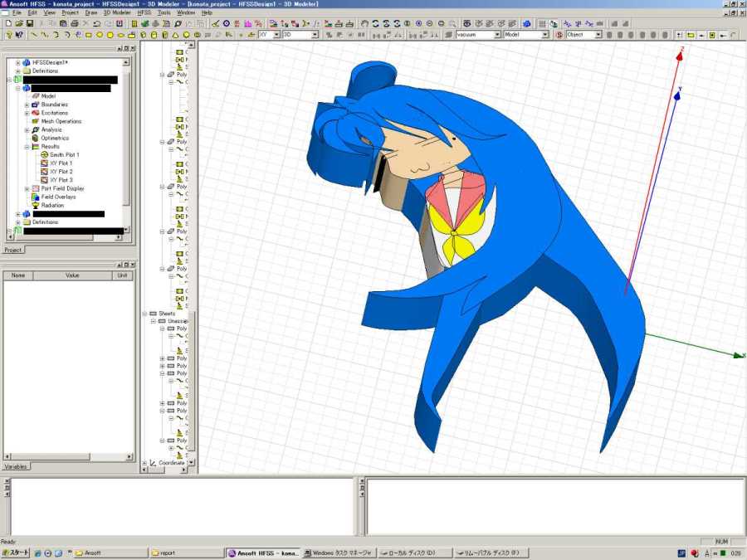The width and height of the screenshot is (747, 560).
Task: Open the 3D Modeler menu
Action: pyautogui.click(x=117, y=12)
